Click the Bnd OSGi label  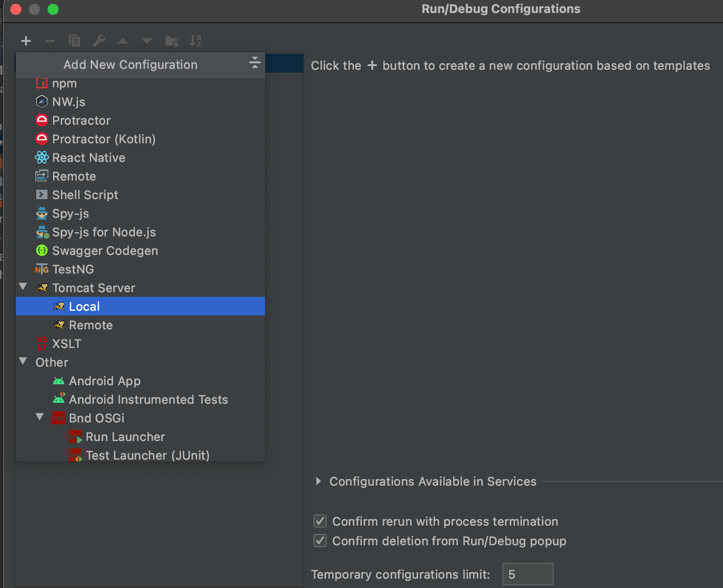pyautogui.click(x=97, y=418)
